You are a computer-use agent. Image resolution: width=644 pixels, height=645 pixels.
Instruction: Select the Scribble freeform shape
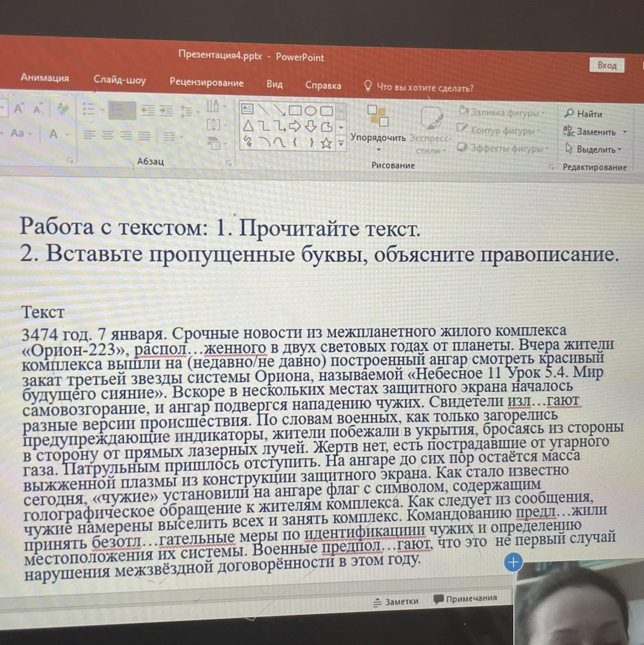(248, 141)
